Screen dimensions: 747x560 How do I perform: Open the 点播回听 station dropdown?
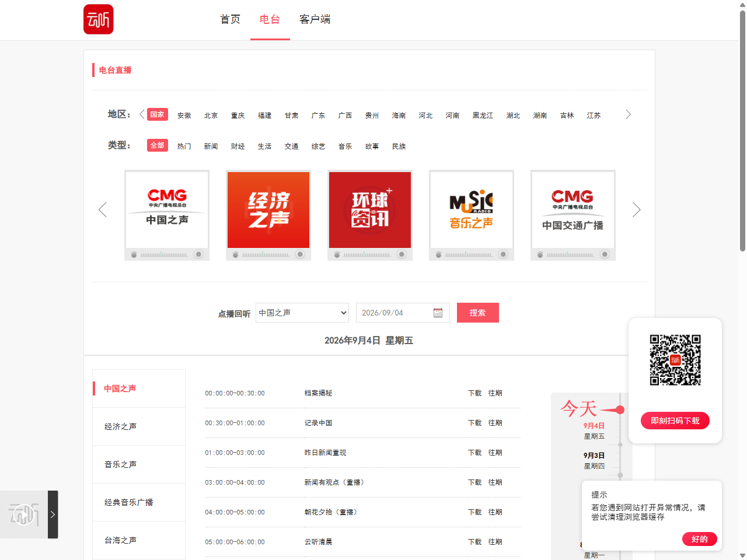click(x=302, y=313)
